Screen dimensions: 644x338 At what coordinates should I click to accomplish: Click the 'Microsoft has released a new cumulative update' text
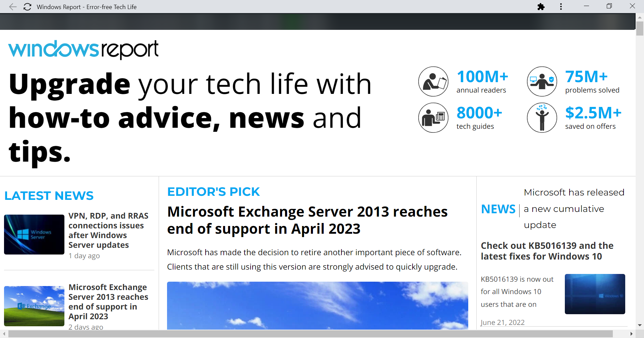pos(574,209)
